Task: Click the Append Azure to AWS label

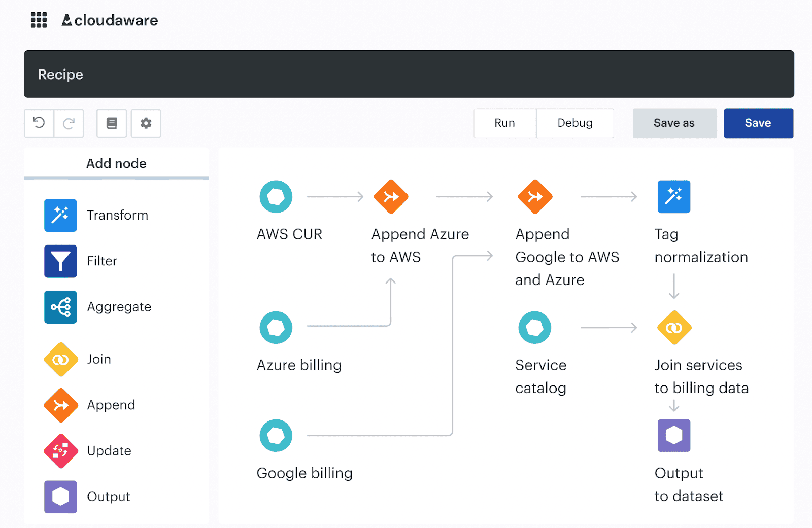Action: 420,245
